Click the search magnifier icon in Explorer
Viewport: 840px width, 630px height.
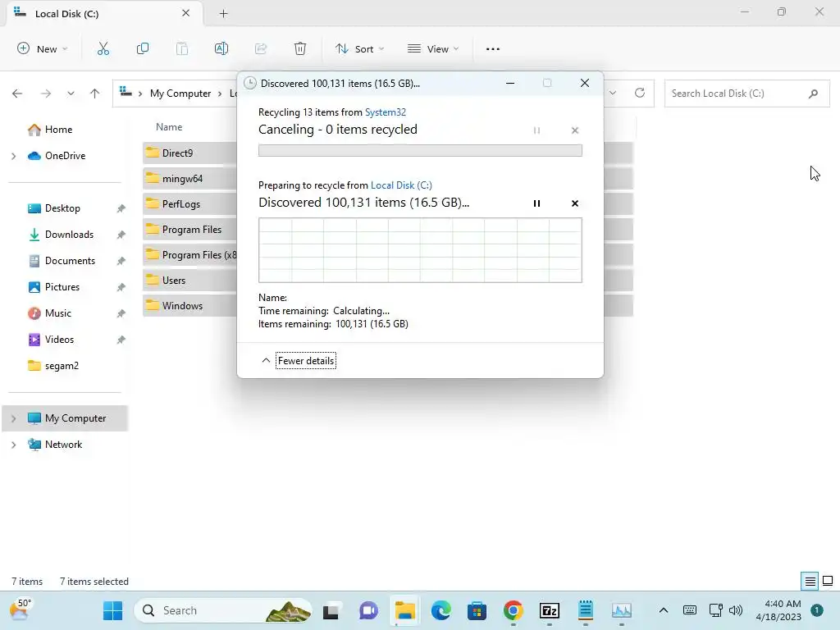click(x=813, y=94)
